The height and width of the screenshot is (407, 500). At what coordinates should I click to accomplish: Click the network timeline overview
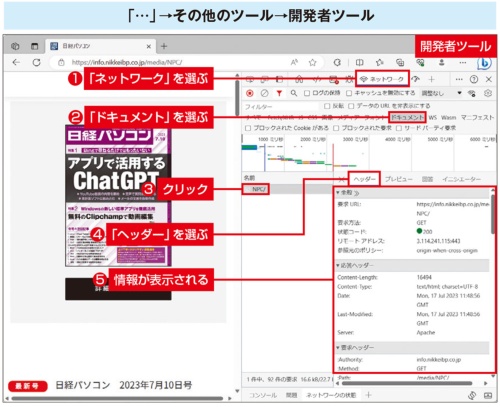pyautogui.click(x=369, y=153)
